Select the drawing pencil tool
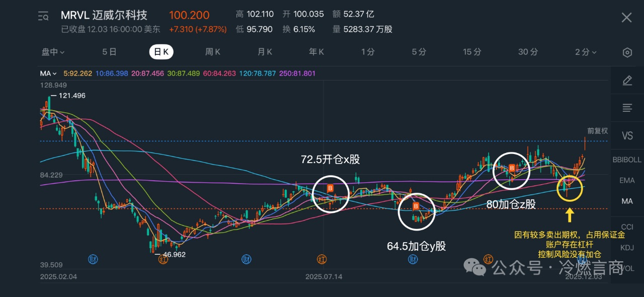 coord(627,81)
